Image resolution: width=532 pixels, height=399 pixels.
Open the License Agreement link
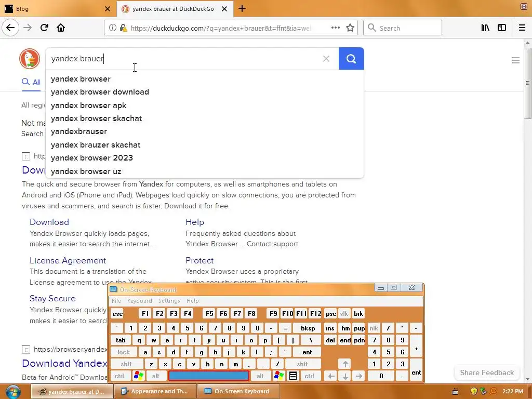68,260
